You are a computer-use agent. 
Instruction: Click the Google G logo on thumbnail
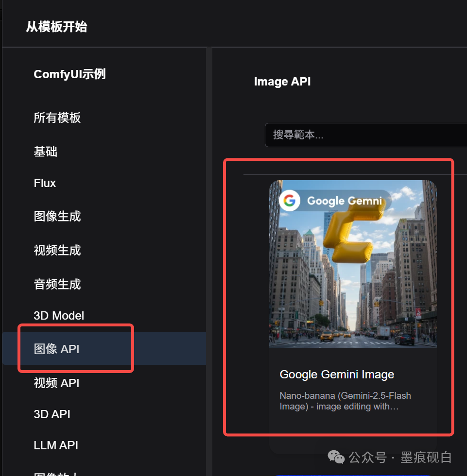(x=289, y=200)
